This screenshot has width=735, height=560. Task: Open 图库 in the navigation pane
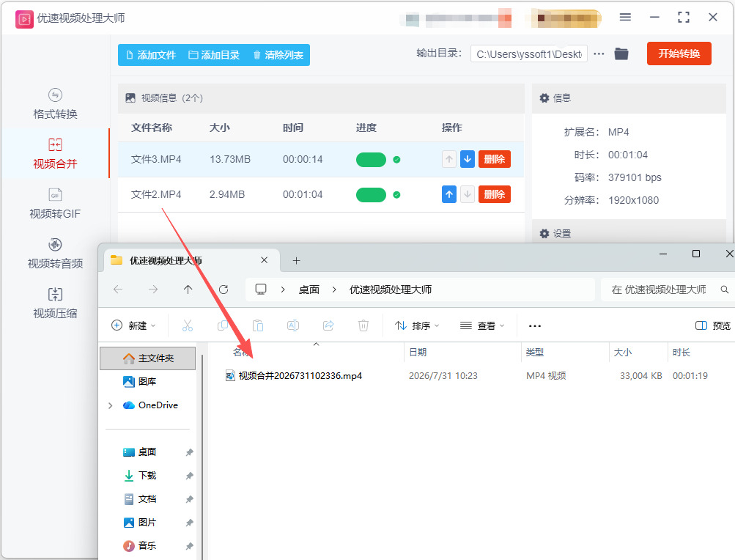coord(139,381)
